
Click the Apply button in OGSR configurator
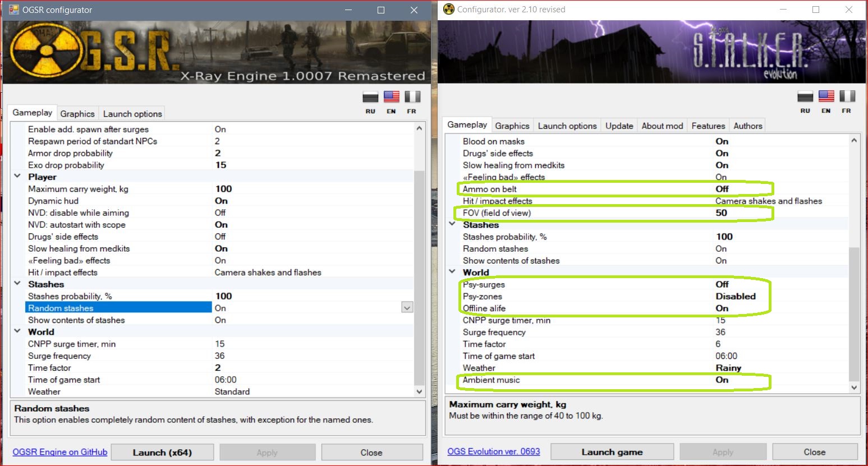(x=267, y=453)
